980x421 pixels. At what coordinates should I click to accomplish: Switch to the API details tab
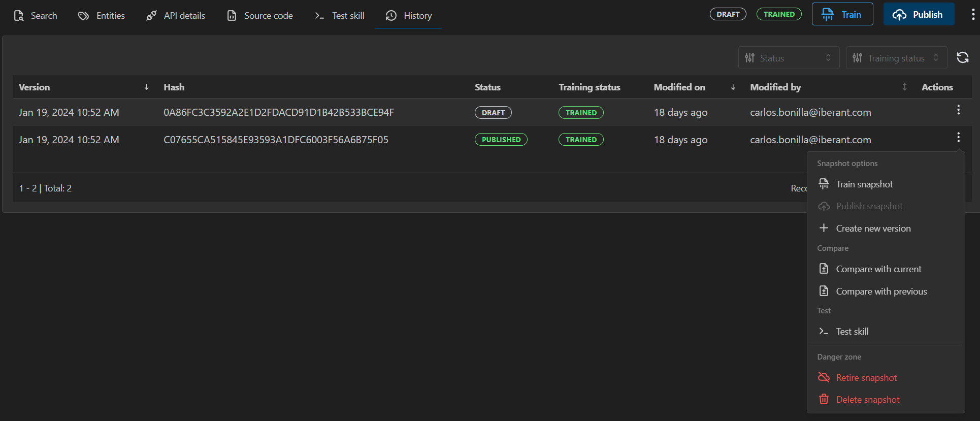click(x=176, y=16)
